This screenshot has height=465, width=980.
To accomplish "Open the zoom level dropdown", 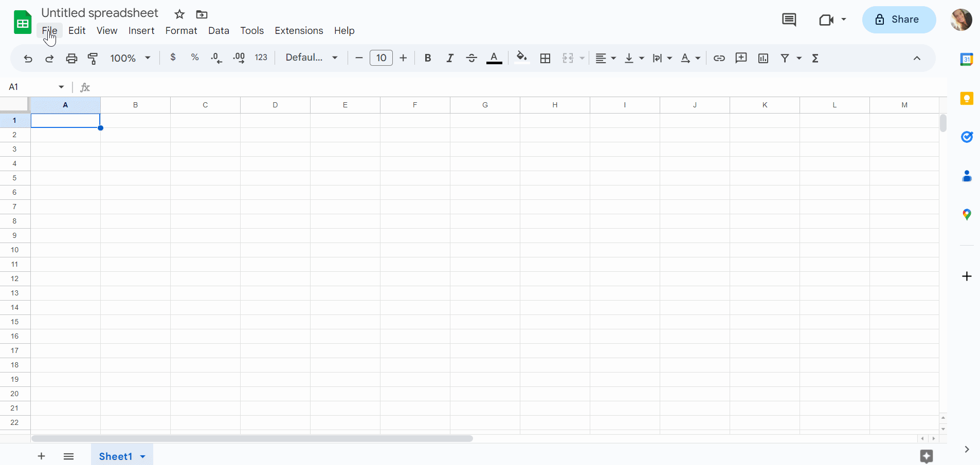I will pyautogui.click(x=130, y=58).
